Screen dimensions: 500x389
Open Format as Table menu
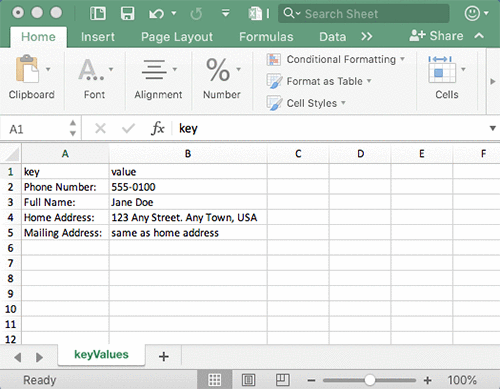click(319, 81)
